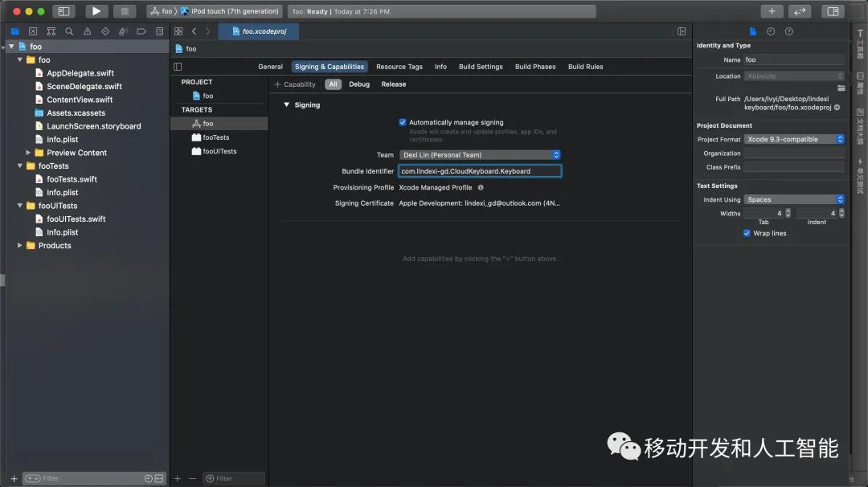Image resolution: width=868 pixels, height=487 pixels.
Task: Show Provisioning Profile info icon
Action: click(x=481, y=187)
